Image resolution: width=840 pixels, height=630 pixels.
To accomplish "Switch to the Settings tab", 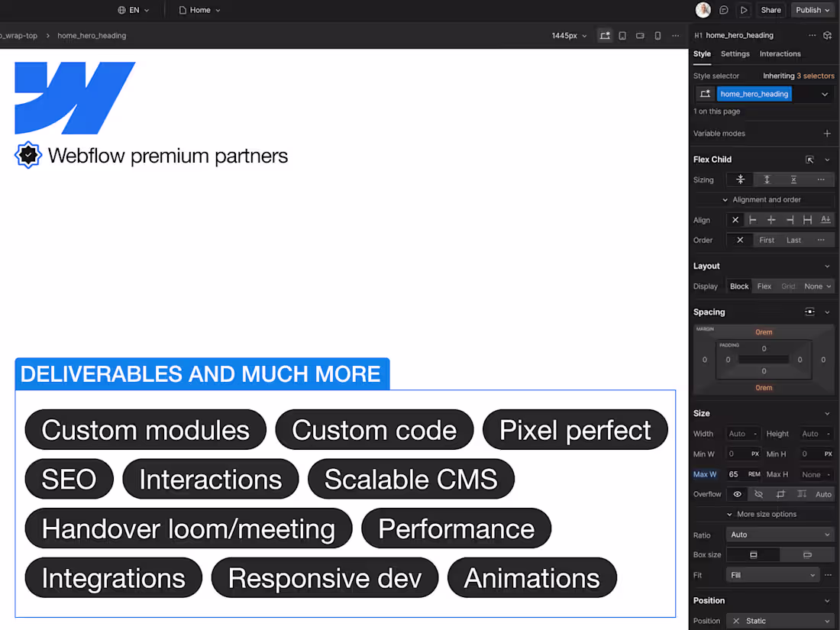I will 735,53.
